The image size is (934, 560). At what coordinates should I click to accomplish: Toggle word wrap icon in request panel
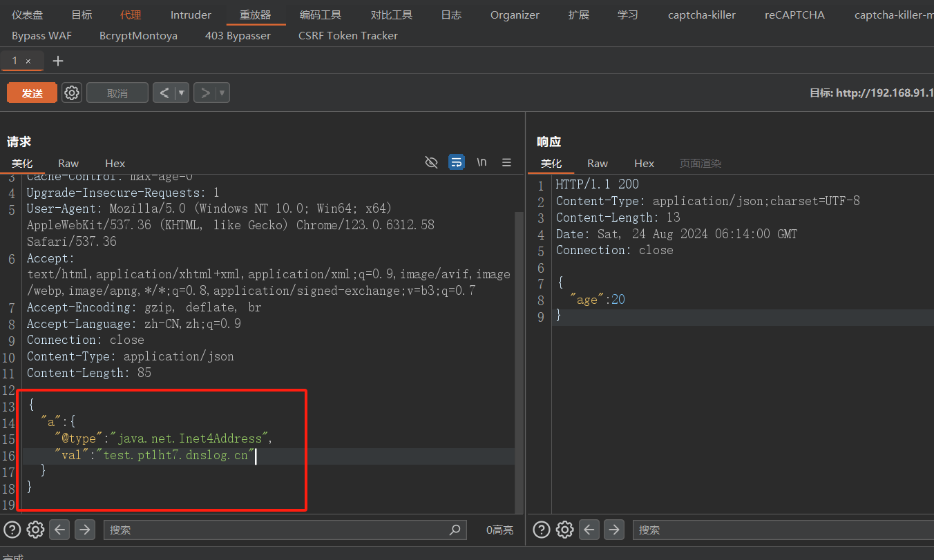pos(457,162)
